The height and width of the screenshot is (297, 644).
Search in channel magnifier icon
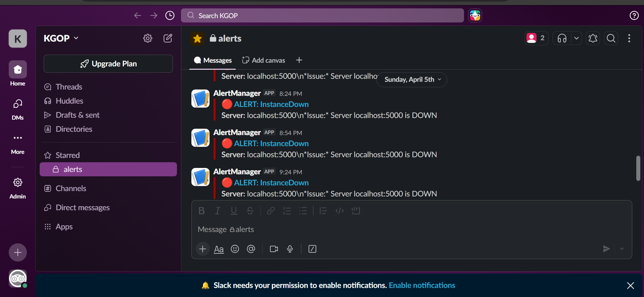coord(611,38)
